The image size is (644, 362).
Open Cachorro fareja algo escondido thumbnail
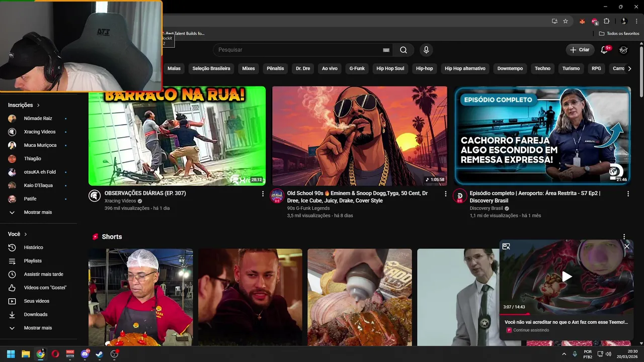pos(542,136)
